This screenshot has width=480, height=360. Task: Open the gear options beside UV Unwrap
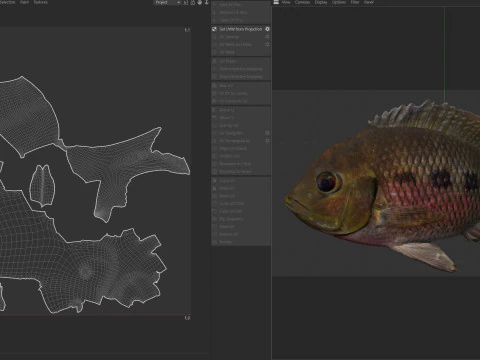point(267,37)
